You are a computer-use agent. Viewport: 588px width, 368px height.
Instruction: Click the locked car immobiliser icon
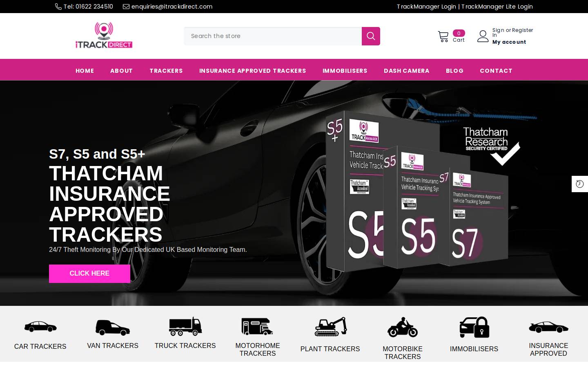[474, 327]
